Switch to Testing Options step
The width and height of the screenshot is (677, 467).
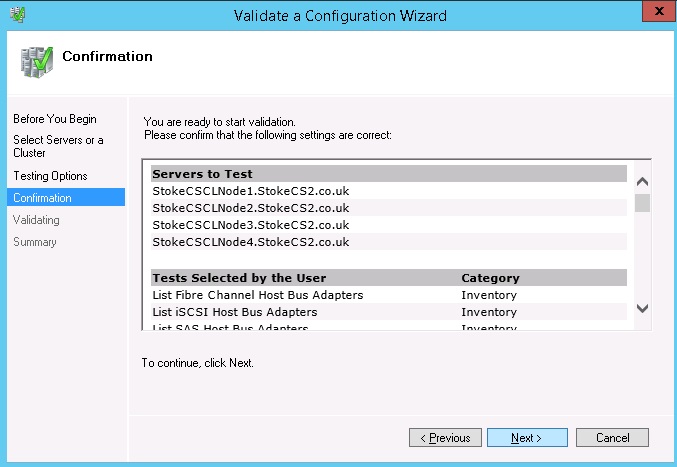pyautogui.click(x=50, y=176)
